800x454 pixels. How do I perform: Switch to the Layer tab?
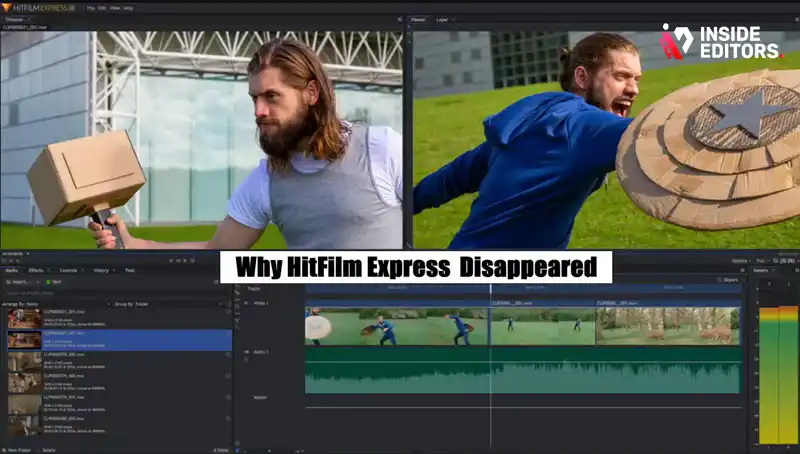click(x=442, y=19)
